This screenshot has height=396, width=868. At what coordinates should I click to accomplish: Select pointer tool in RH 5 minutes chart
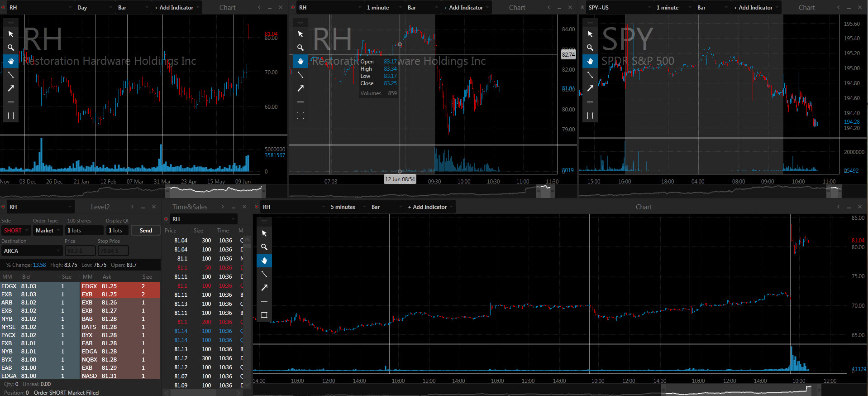point(264,233)
